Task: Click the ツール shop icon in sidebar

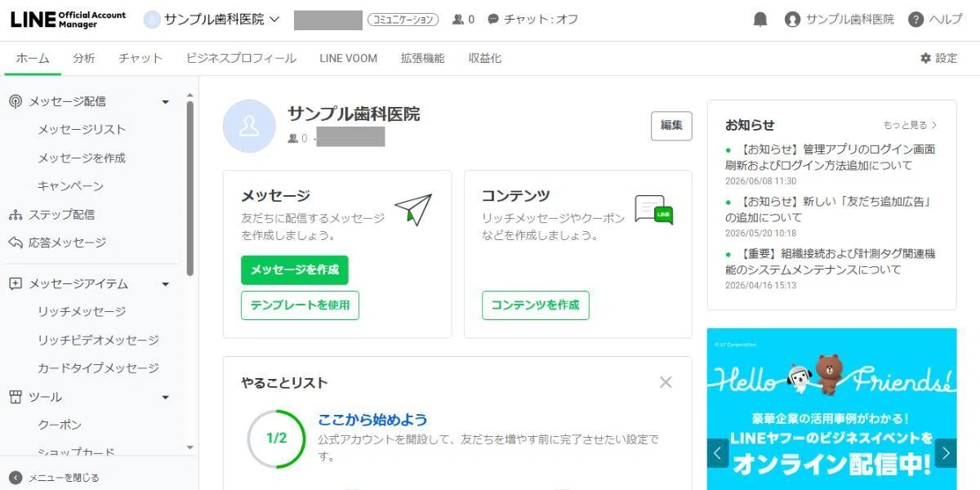Action: click(x=15, y=397)
